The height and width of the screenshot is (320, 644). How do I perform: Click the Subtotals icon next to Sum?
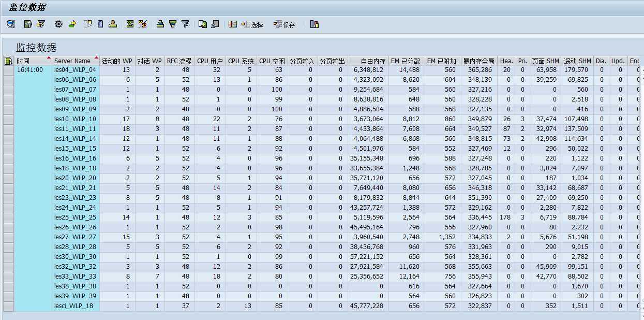click(x=142, y=24)
